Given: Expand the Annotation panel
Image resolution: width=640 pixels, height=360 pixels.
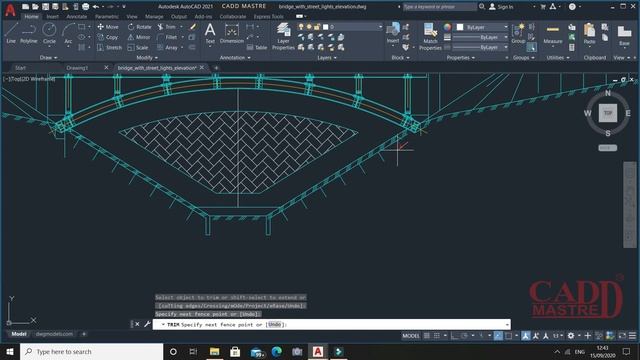Looking at the screenshot, I should [235, 58].
